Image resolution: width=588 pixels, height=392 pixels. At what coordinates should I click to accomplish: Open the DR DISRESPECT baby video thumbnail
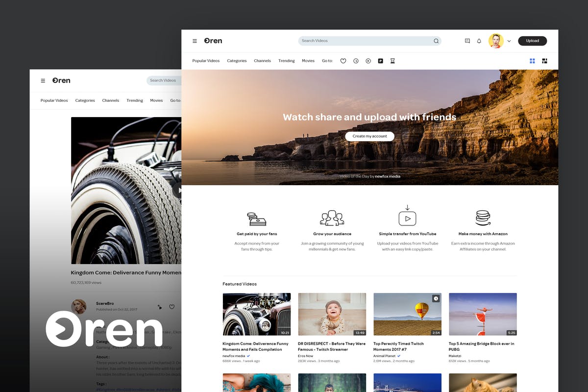pos(332,314)
